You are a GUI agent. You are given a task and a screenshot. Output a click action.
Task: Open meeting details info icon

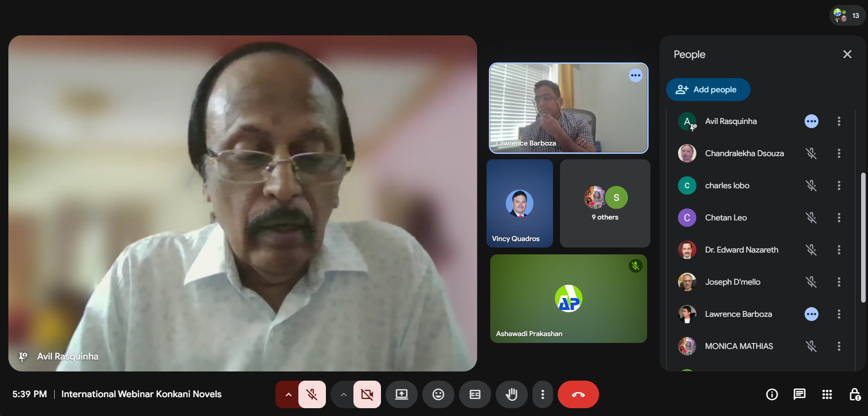772,394
